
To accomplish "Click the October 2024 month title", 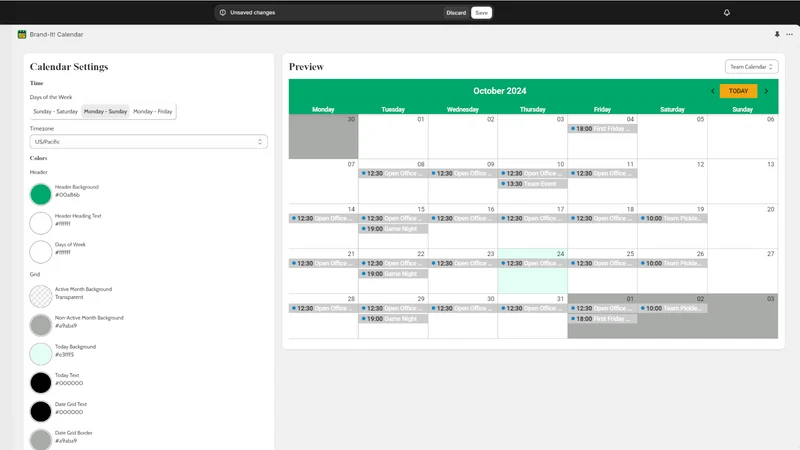I will click(499, 91).
